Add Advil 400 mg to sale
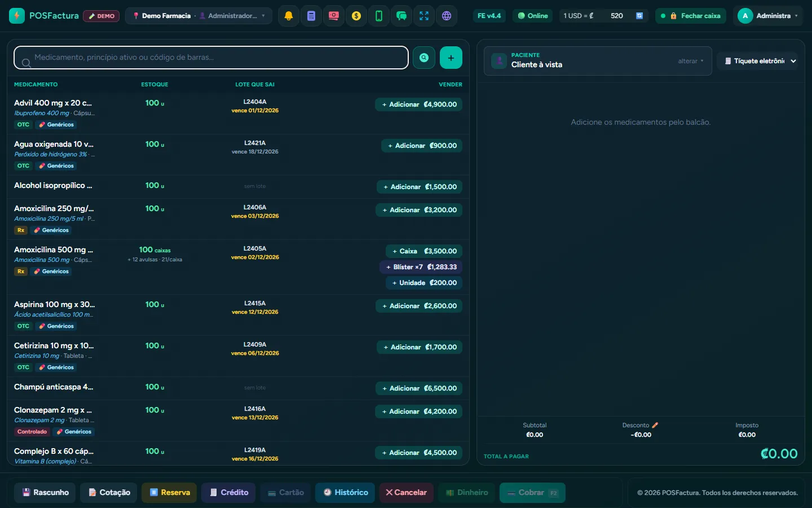Image resolution: width=812 pixels, height=508 pixels. [419, 104]
